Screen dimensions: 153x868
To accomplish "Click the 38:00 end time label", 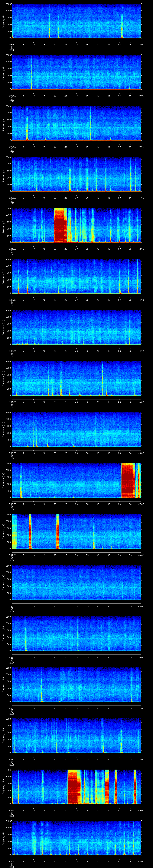I will tap(141, 44).
